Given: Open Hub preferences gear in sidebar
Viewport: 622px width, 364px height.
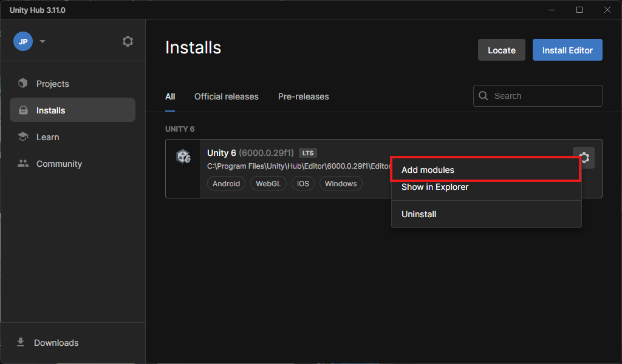Looking at the screenshot, I should [128, 41].
